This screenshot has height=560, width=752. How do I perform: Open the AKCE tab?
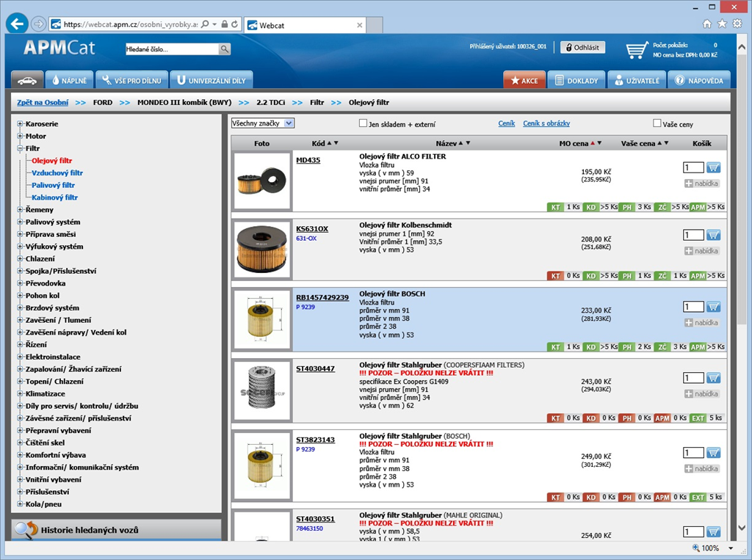tap(524, 80)
